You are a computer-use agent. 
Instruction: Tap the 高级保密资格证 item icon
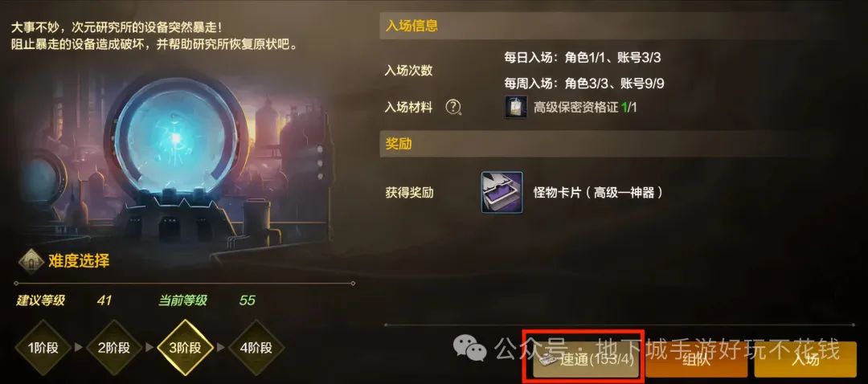pos(516,107)
